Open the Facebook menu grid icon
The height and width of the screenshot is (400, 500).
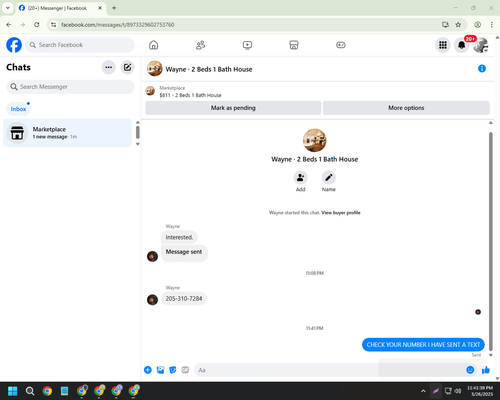(x=443, y=45)
